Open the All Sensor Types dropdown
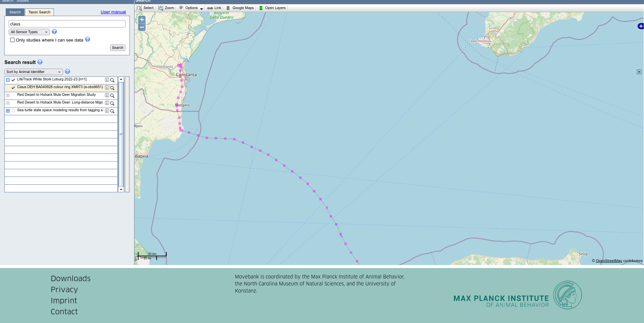Image resolution: width=644 pixels, height=323 pixels. tap(29, 32)
